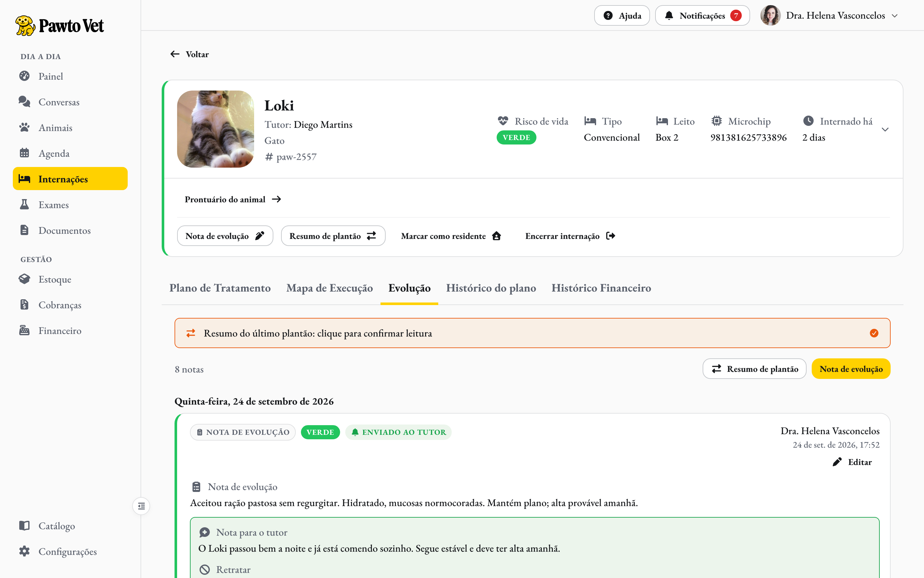Image resolution: width=924 pixels, height=578 pixels.
Task: Click the VERDE risk badge in header
Action: (516, 138)
